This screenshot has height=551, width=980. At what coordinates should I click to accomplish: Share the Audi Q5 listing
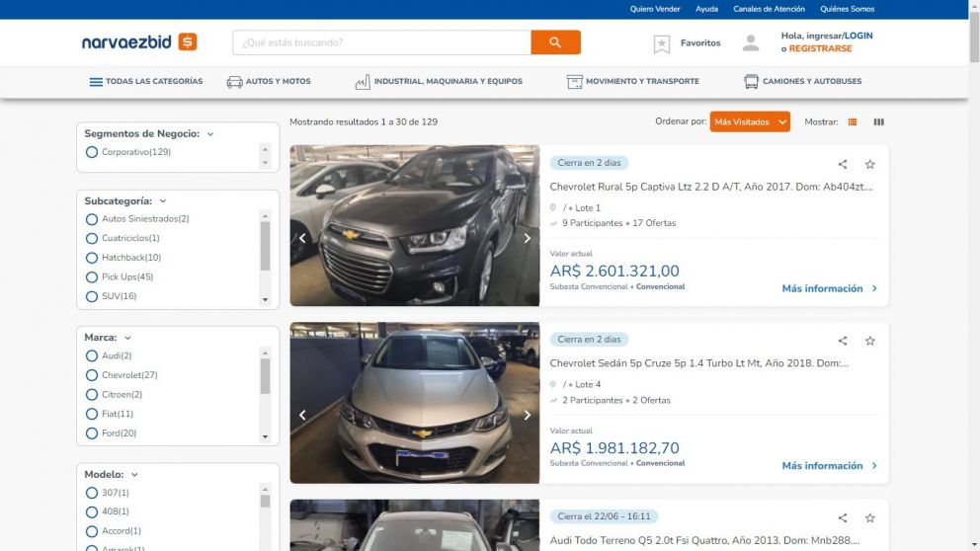(x=843, y=517)
